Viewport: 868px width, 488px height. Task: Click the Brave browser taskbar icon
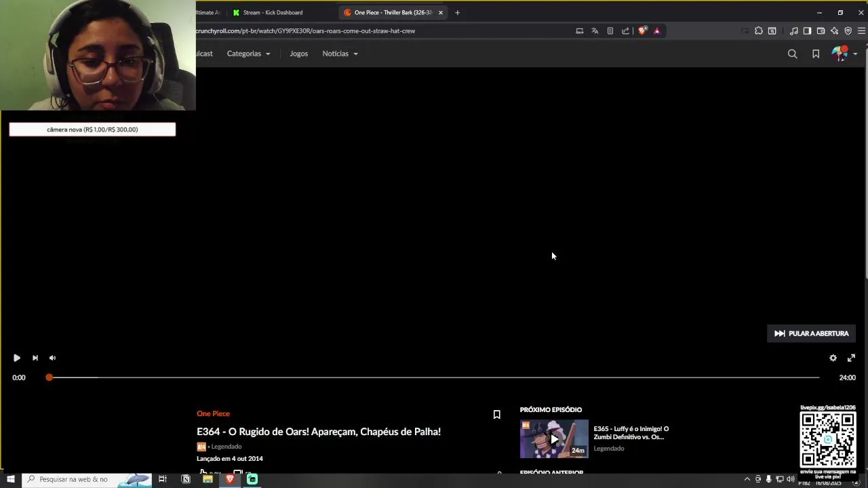pyautogui.click(x=230, y=479)
